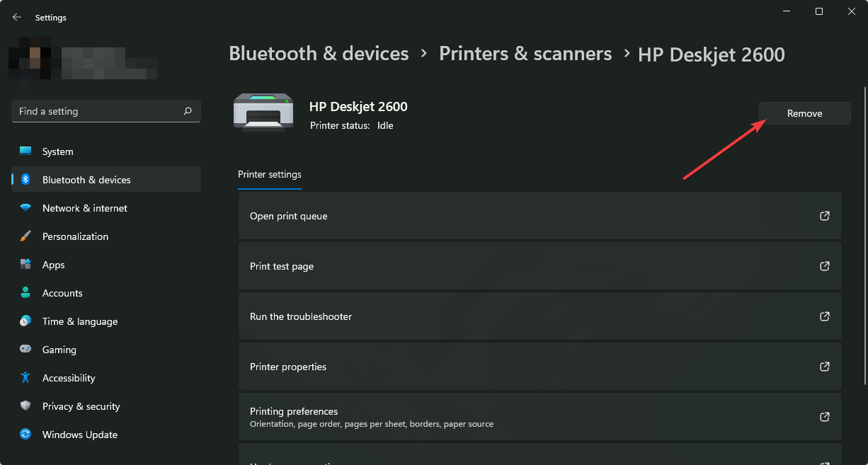The image size is (868, 465).
Task: Click the back arrow at top left
Action: [16, 16]
